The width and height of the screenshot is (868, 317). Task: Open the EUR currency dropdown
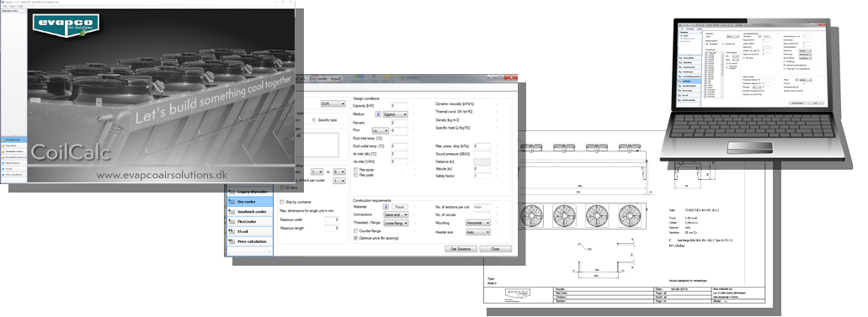(x=333, y=103)
